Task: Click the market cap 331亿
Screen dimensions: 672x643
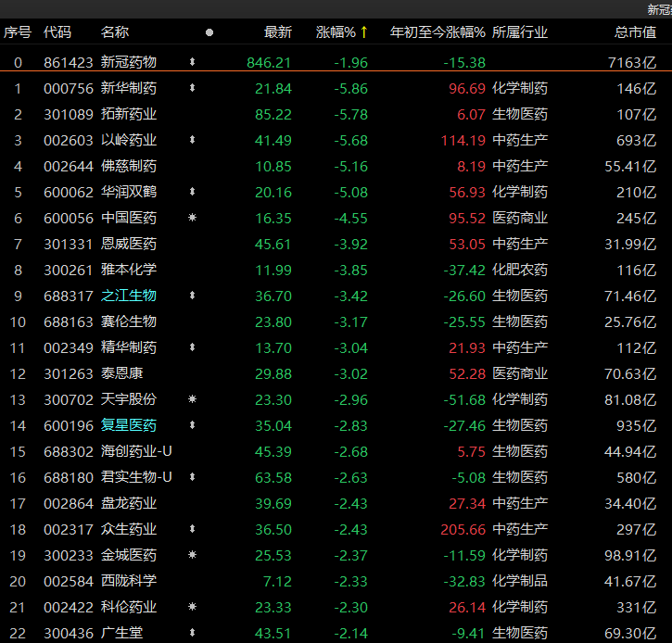Action: point(637,608)
